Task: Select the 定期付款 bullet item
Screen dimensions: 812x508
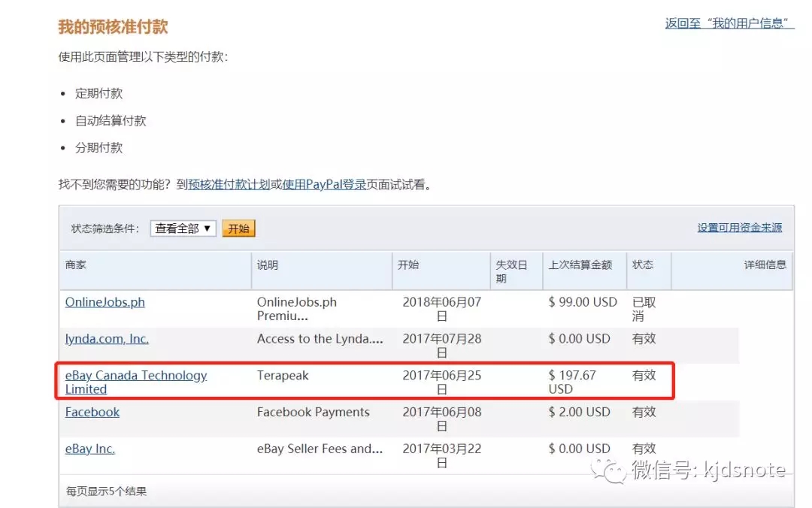Action: [x=99, y=93]
